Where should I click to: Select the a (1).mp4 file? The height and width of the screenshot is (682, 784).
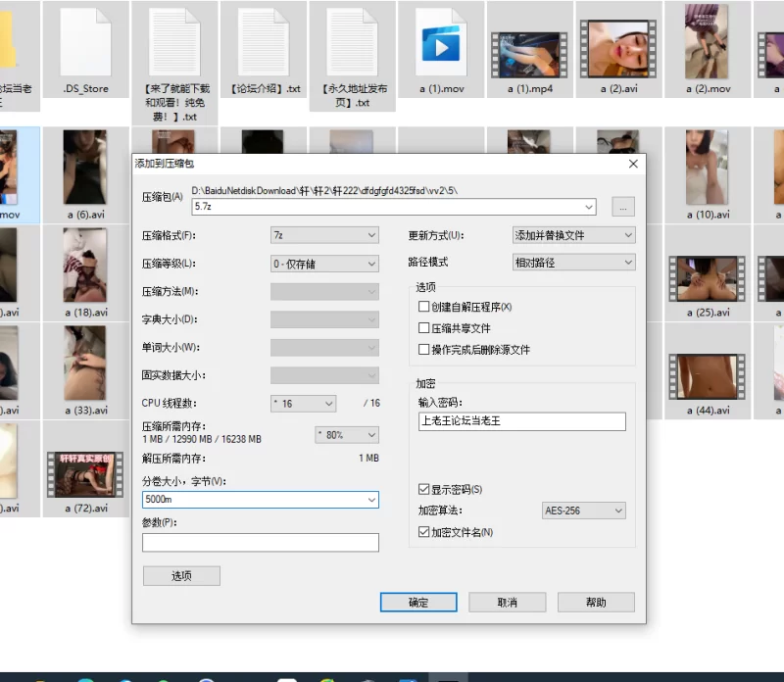tap(530, 49)
